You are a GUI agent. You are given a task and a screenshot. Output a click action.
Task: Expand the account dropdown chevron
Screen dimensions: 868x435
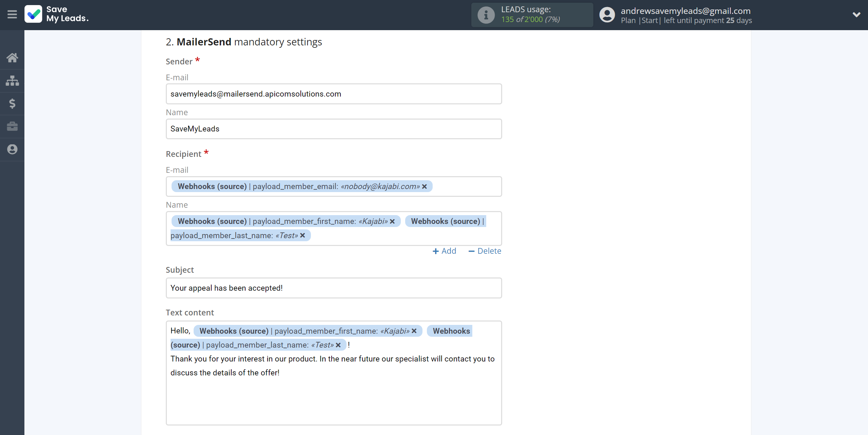(856, 15)
